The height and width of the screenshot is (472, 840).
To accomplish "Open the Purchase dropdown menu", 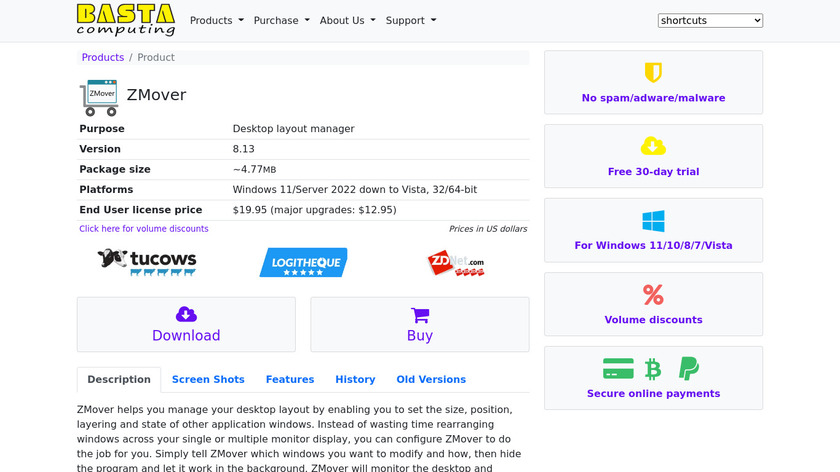I will coord(281,20).
